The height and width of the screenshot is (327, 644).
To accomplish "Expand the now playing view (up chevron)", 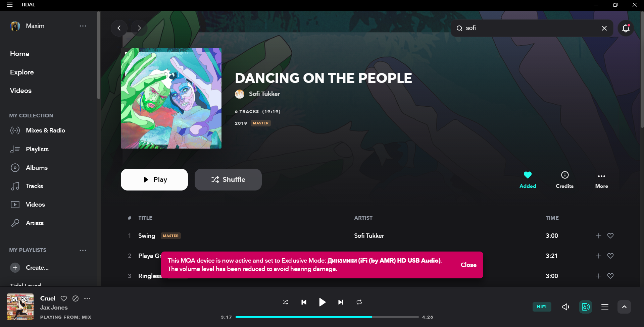I will click(624, 307).
